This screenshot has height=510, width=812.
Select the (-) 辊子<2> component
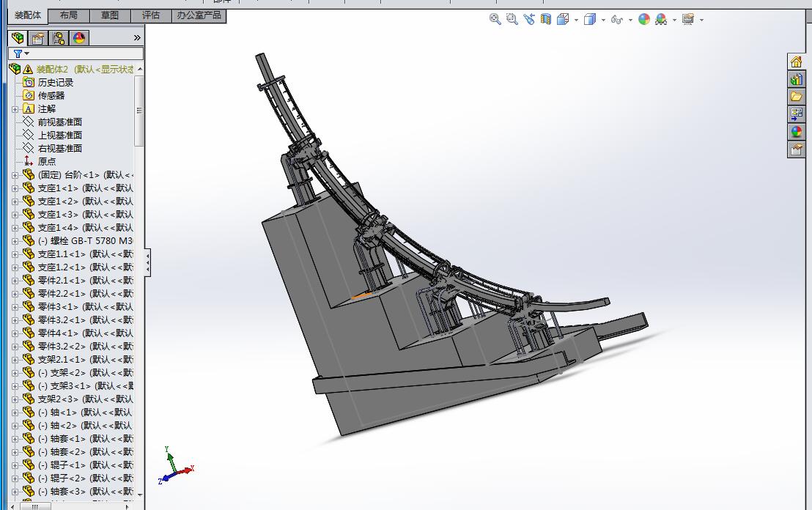[85, 478]
